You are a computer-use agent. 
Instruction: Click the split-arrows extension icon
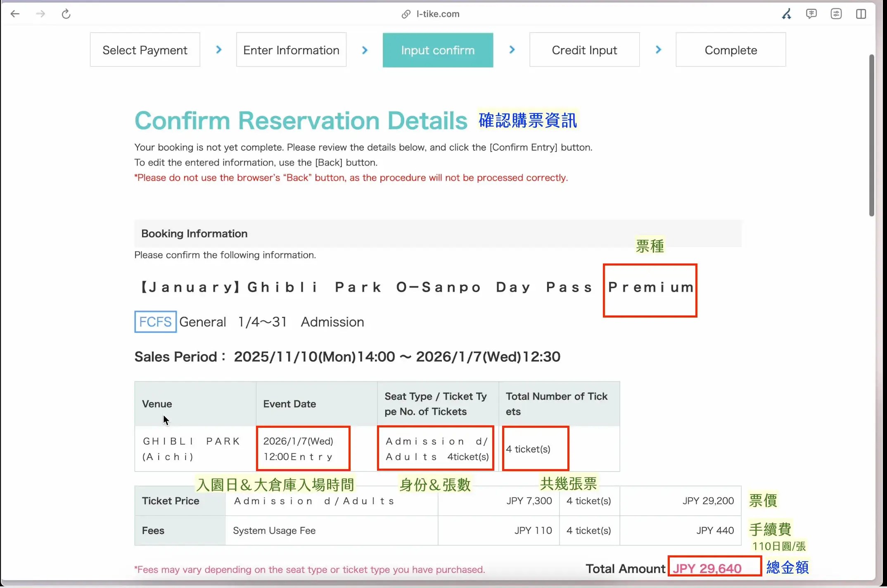(787, 14)
